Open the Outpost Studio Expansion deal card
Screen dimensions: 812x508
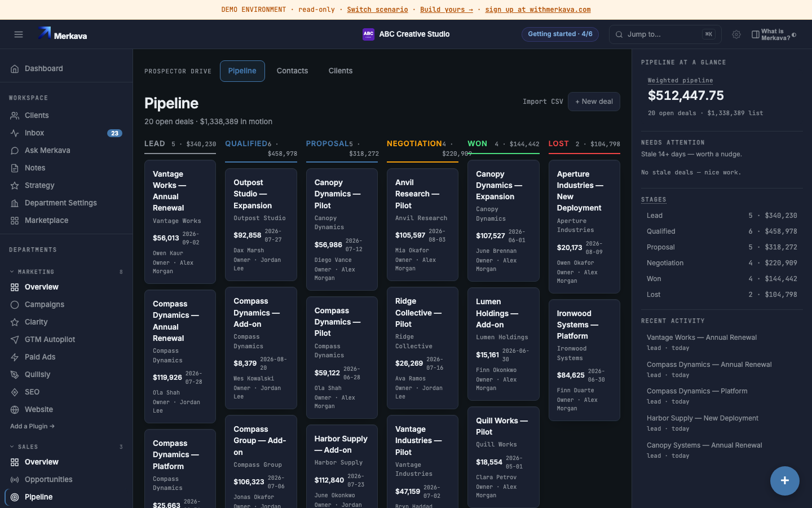click(261, 225)
